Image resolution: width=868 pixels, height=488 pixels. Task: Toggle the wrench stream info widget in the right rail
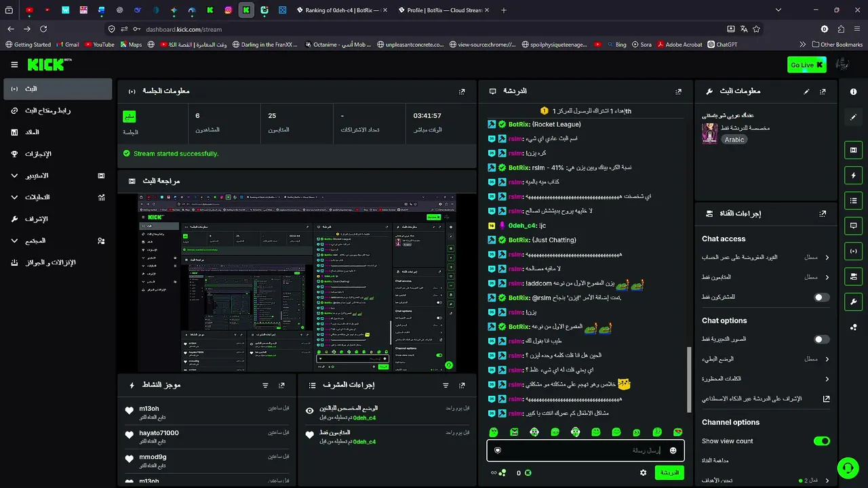(853, 301)
